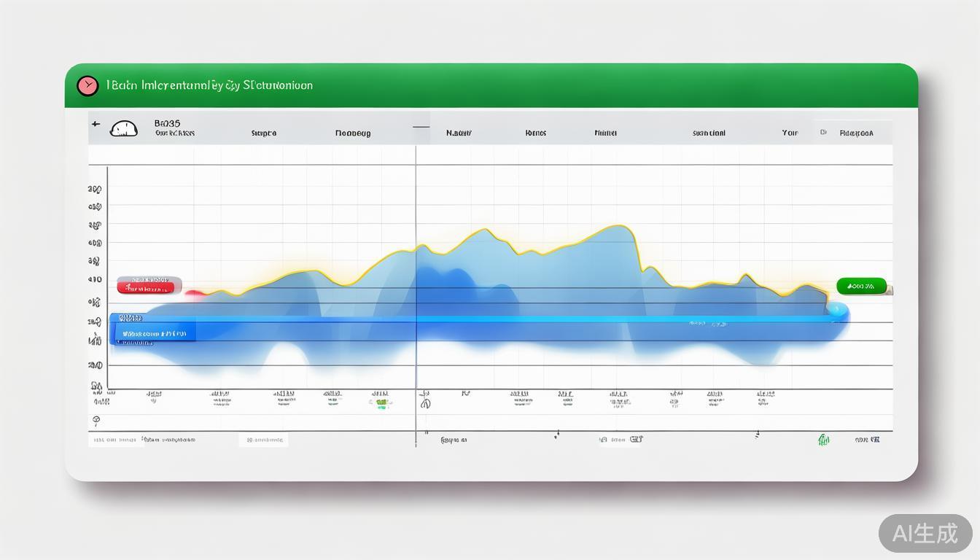The height and width of the screenshot is (560, 980).
Task: Click the small green marker on the X-axis
Action: pyautogui.click(x=381, y=403)
